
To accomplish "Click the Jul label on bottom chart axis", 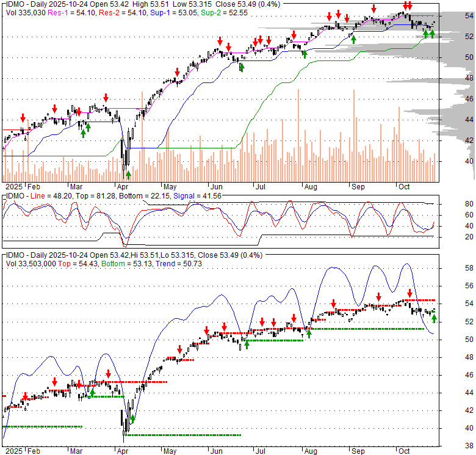I will (x=261, y=451).
